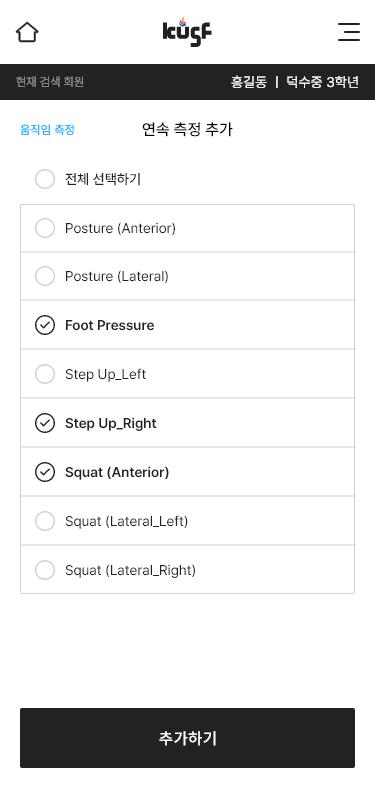Check the Posture (Lateral) circle

pyautogui.click(x=45, y=276)
